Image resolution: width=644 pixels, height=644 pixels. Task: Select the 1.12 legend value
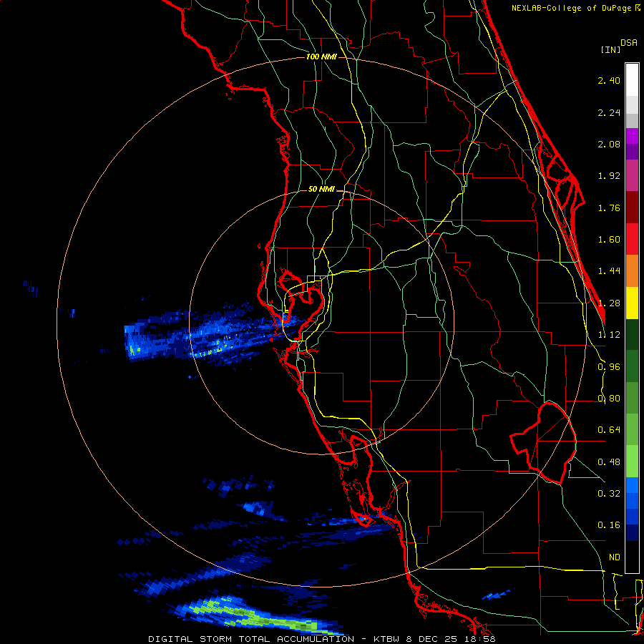(609, 335)
